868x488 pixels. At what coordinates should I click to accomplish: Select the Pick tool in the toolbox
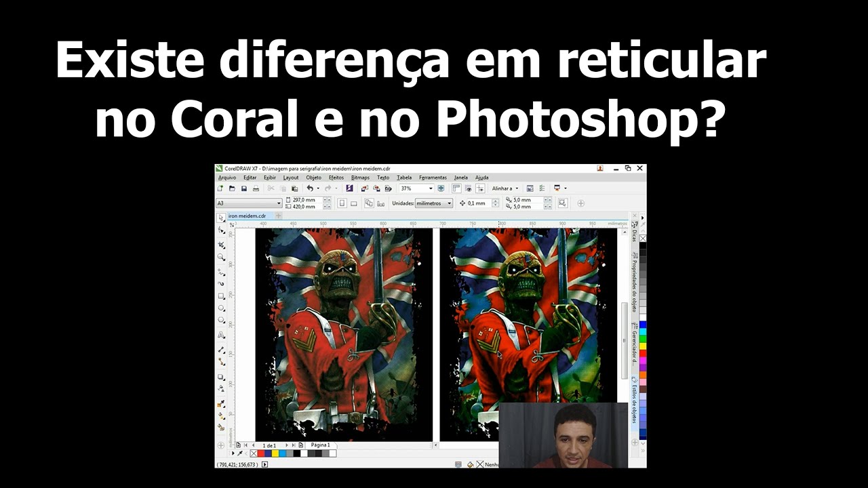click(x=221, y=218)
